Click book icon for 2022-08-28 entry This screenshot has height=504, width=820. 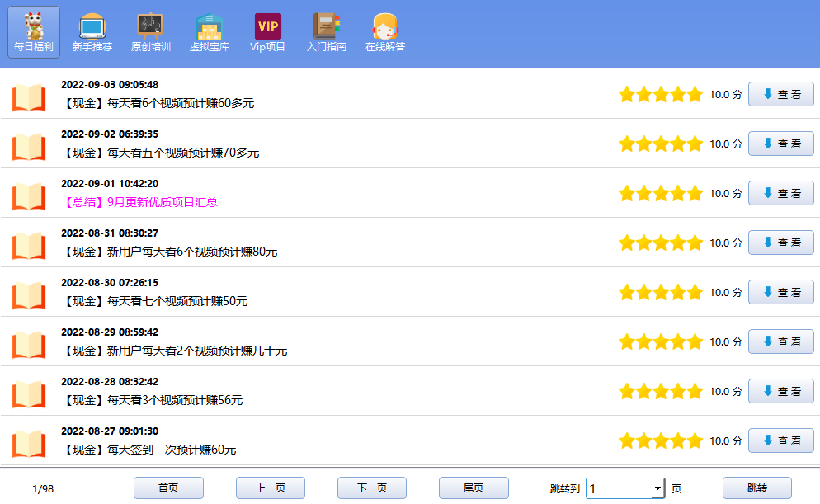[x=29, y=394]
